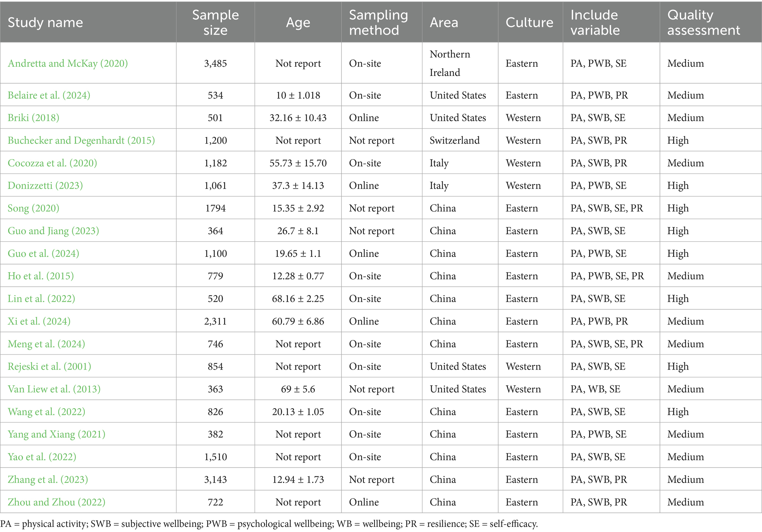Select the Sample size column header
The width and height of the screenshot is (762, 532).
point(216,22)
